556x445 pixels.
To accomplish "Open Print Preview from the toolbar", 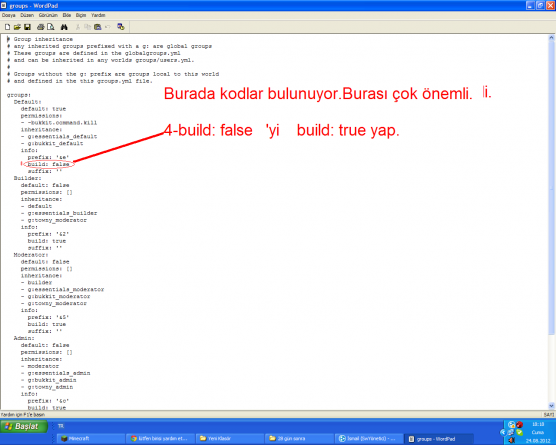I will pos(51,27).
